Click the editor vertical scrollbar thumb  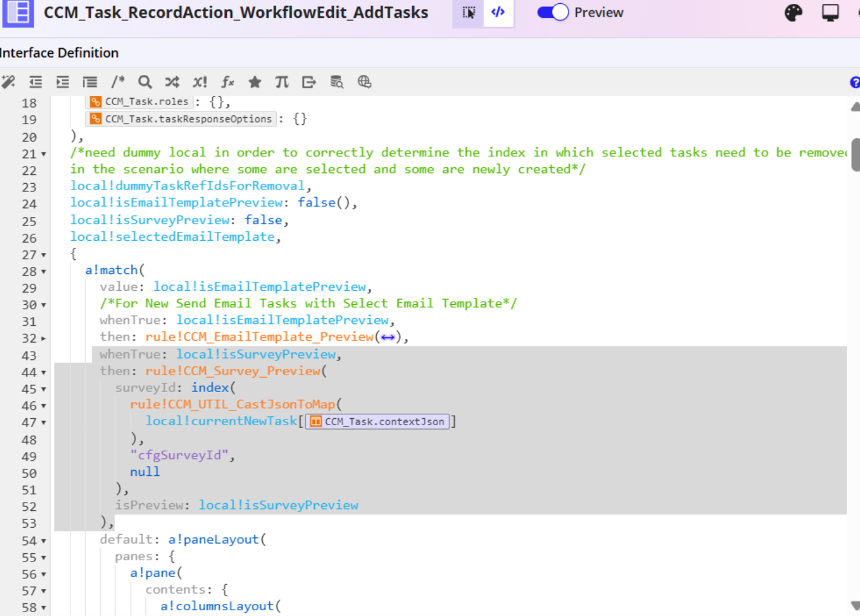(x=855, y=154)
